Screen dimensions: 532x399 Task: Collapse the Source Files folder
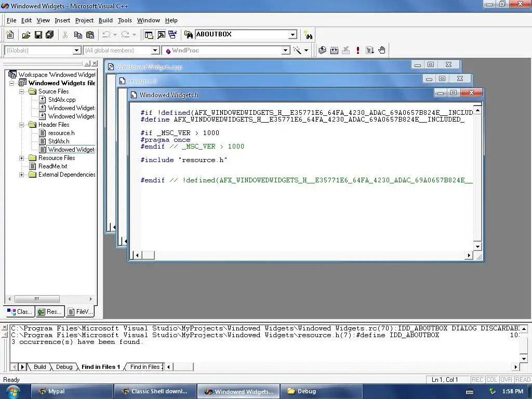[x=22, y=91]
